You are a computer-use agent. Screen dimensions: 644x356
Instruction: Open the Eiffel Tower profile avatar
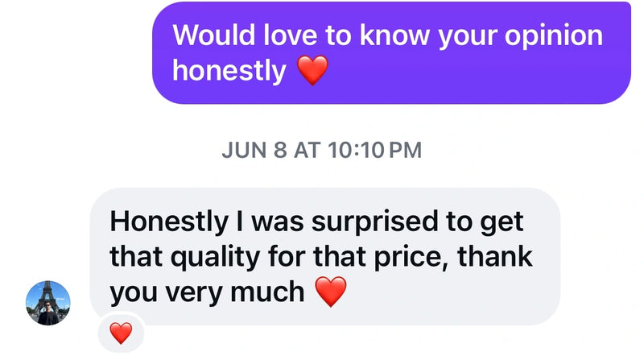pyautogui.click(x=48, y=303)
